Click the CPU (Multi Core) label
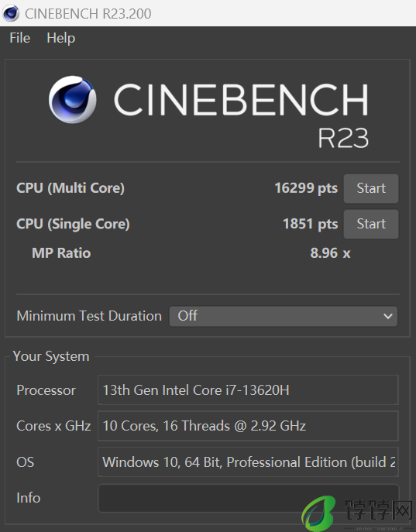416x532 pixels. point(70,188)
